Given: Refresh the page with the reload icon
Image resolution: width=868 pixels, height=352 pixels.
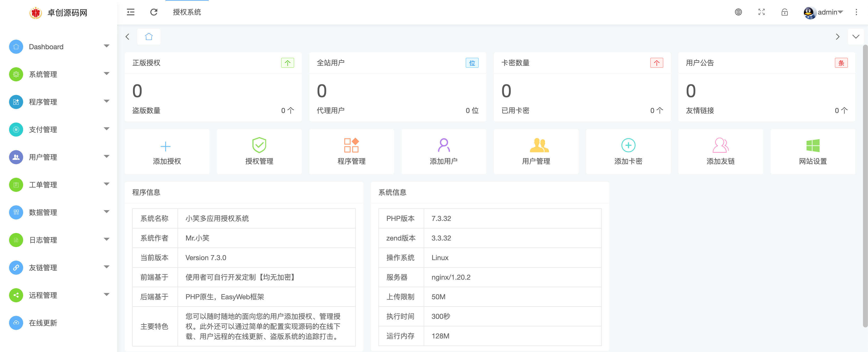Looking at the screenshot, I should tap(154, 12).
